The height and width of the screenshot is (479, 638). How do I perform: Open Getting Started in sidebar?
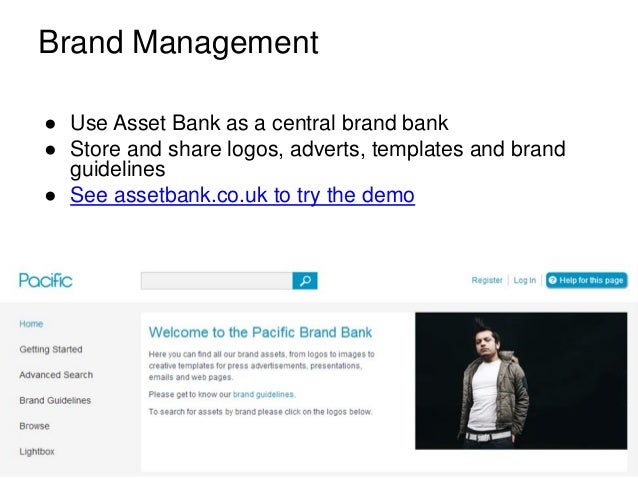coord(51,350)
